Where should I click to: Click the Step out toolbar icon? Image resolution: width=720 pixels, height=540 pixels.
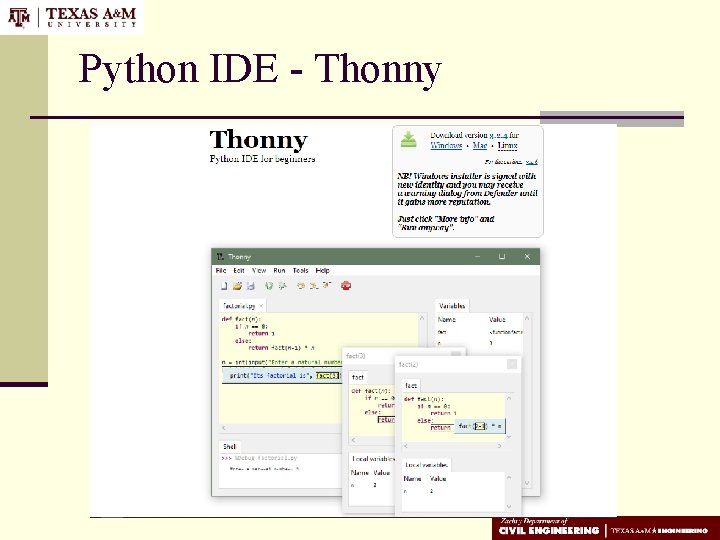click(326, 286)
